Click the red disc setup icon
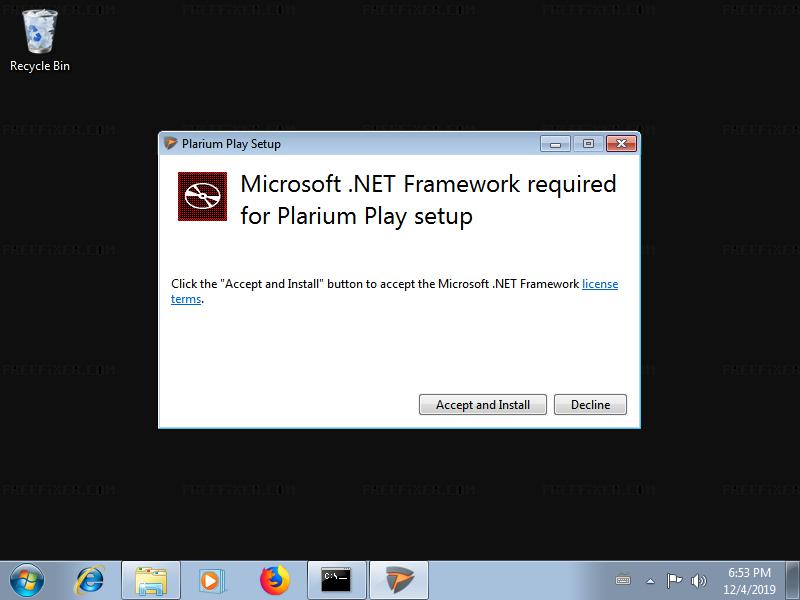 click(203, 196)
